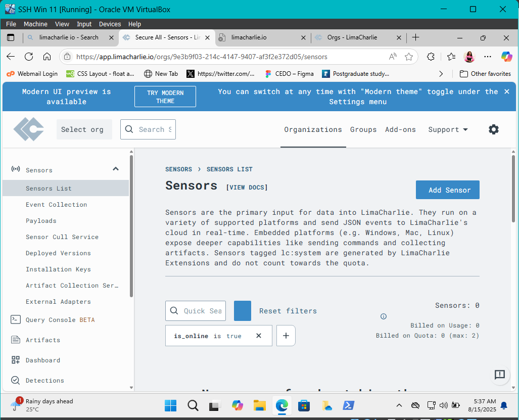This screenshot has width=519, height=420.
Task: Click the Reset filters link
Action: [x=288, y=311]
